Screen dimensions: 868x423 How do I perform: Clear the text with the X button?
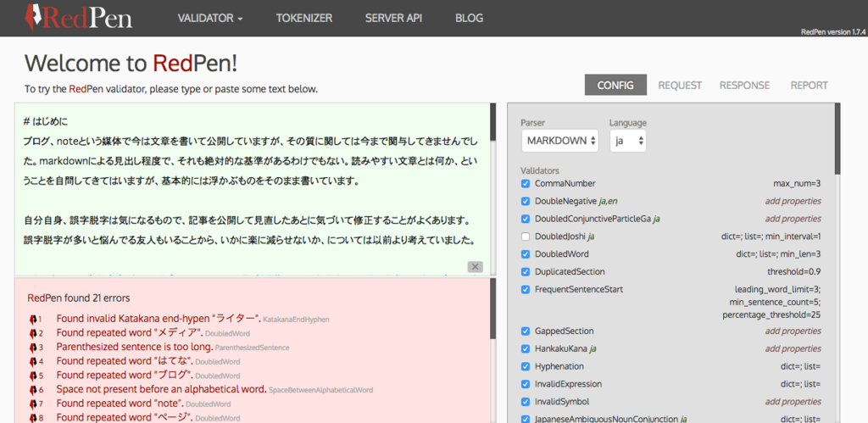click(475, 267)
